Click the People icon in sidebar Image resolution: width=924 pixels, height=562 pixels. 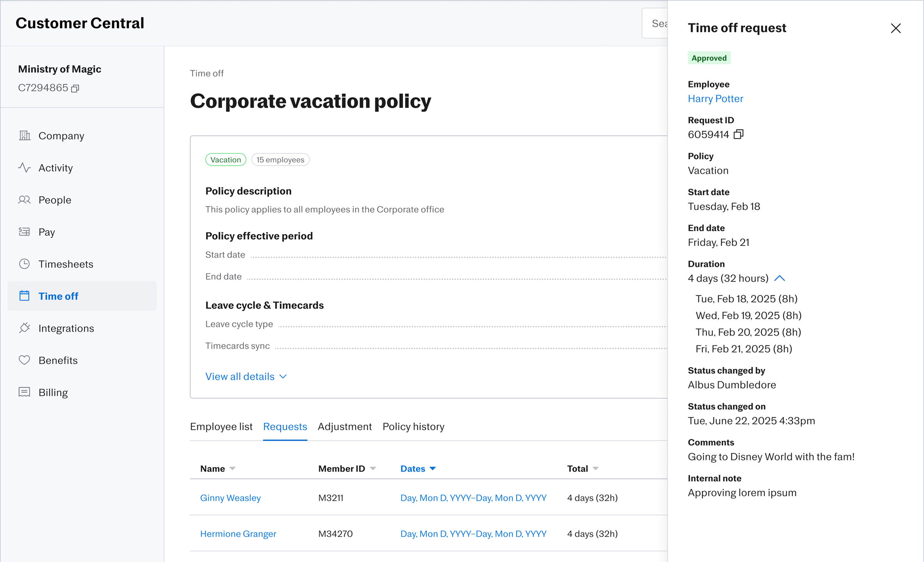[25, 200]
